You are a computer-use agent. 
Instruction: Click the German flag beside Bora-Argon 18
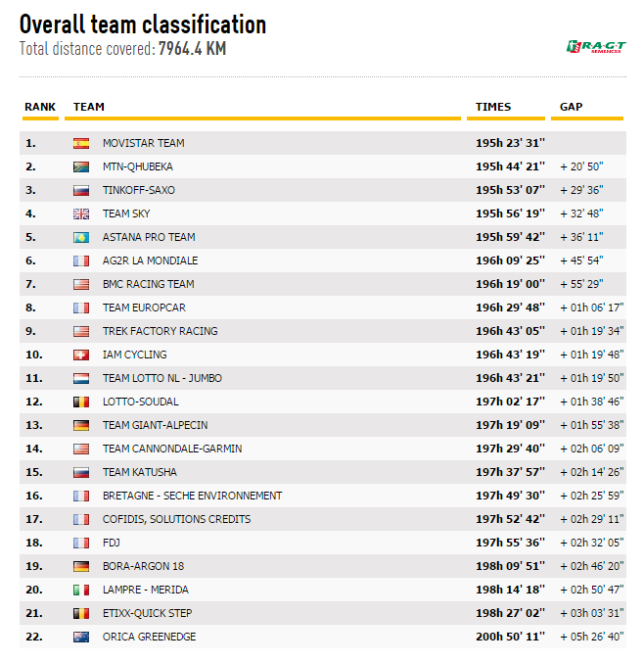(x=81, y=566)
